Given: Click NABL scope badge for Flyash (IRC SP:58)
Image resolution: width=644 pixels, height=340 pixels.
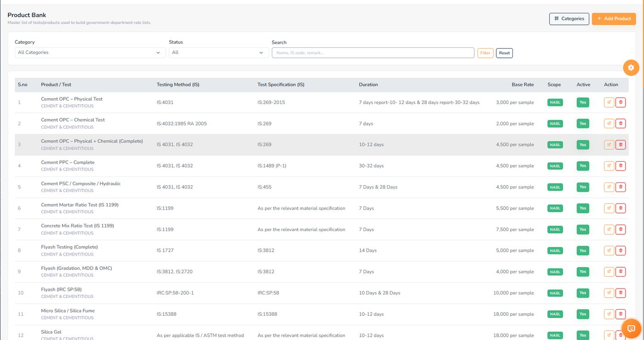Looking at the screenshot, I should [x=555, y=293].
